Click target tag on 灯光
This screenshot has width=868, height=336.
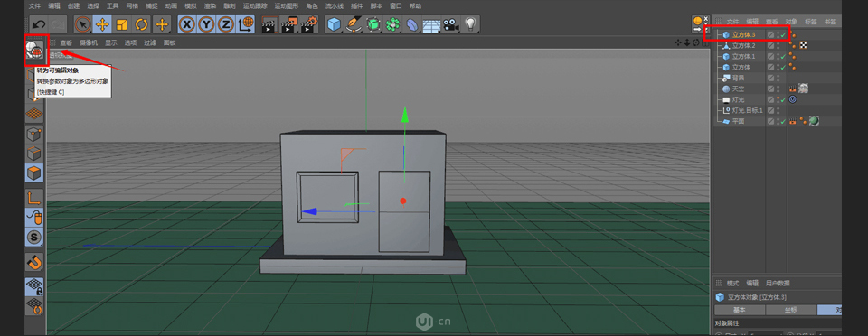(x=793, y=99)
